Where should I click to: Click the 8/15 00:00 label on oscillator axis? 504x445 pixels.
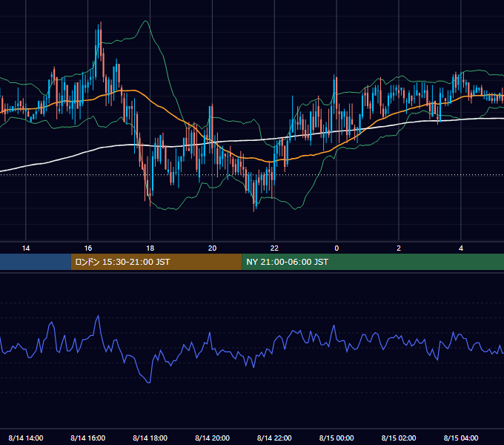pyautogui.click(x=336, y=438)
